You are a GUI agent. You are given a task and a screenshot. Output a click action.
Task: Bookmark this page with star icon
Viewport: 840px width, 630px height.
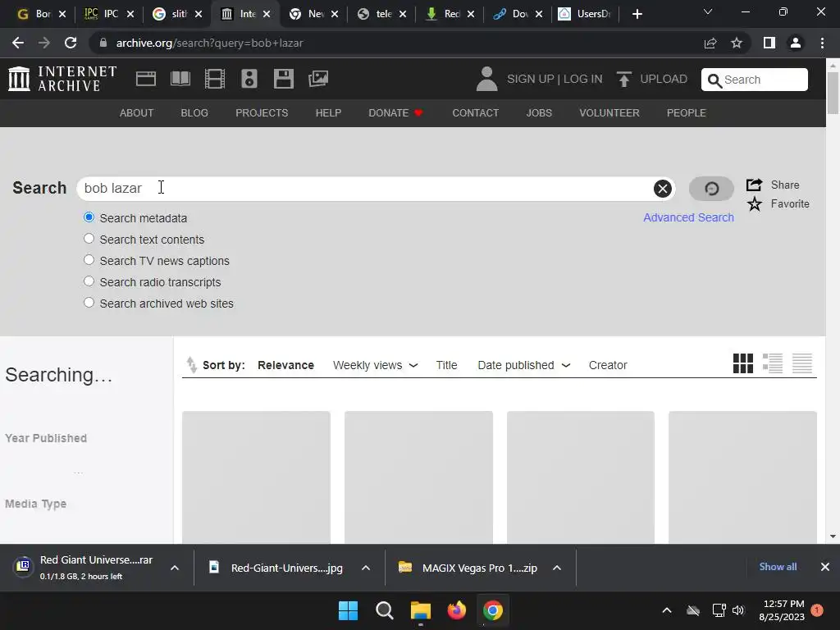tap(737, 43)
